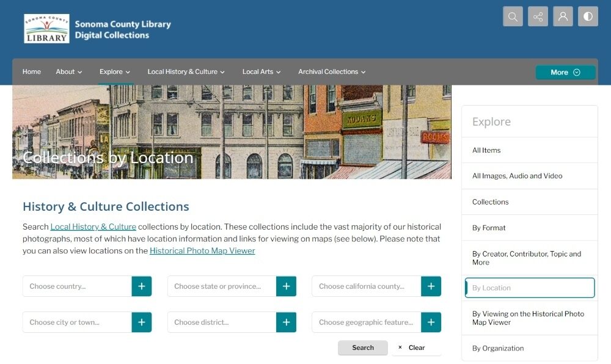
Task: Click plus button beside Choose state or province
Action: pyautogui.click(x=286, y=286)
